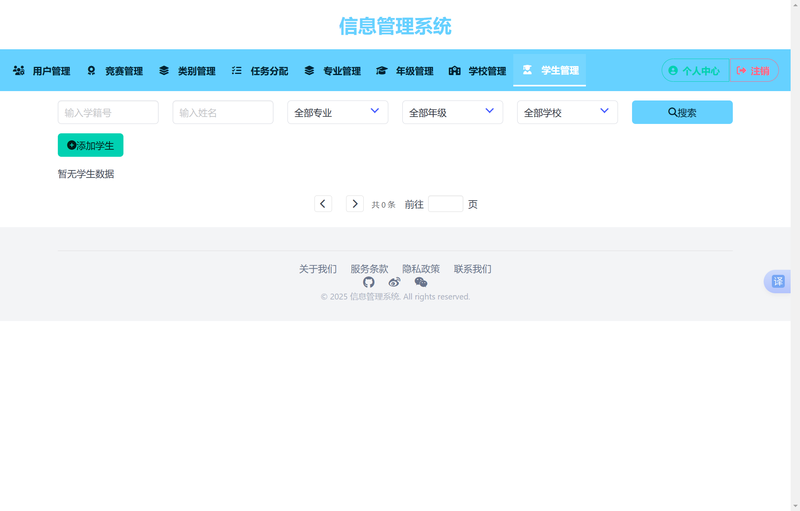The width and height of the screenshot is (800, 511).
Task: Click the users icon beside 用户管理
Action: point(19,70)
